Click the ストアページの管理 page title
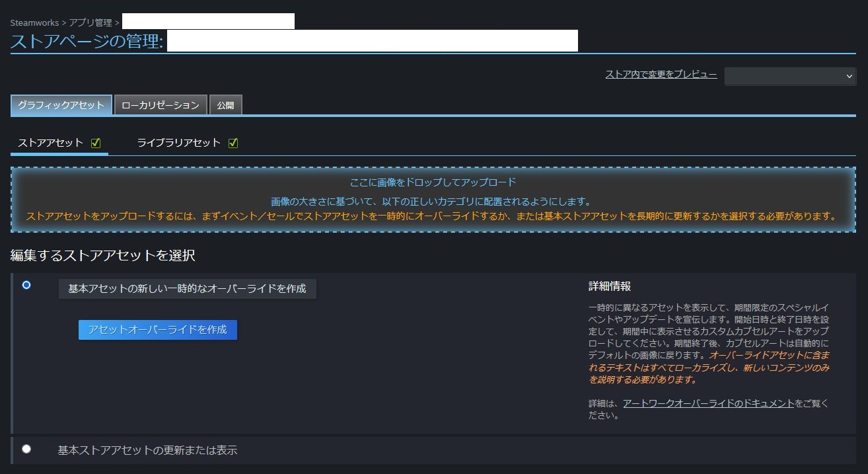This screenshot has height=474, width=868. click(87, 41)
